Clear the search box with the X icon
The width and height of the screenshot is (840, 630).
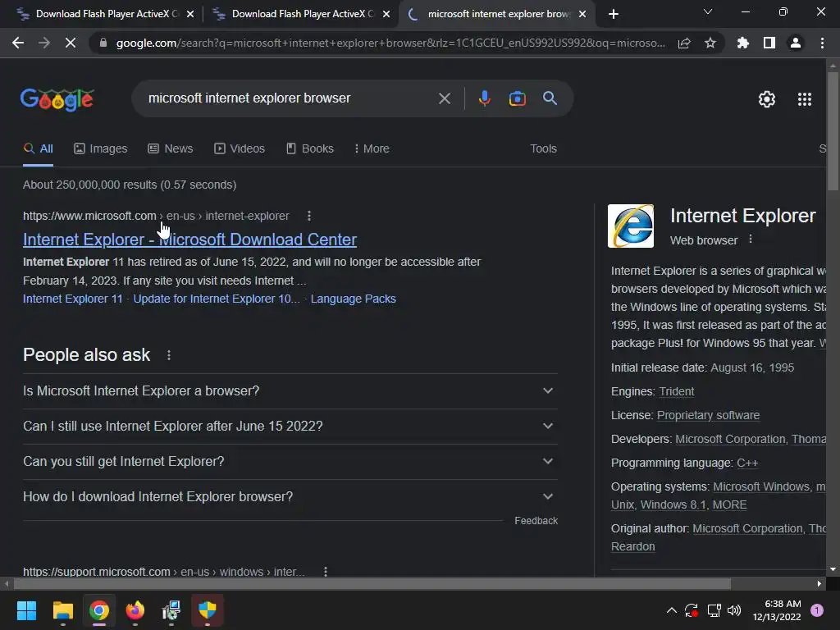[444, 98]
